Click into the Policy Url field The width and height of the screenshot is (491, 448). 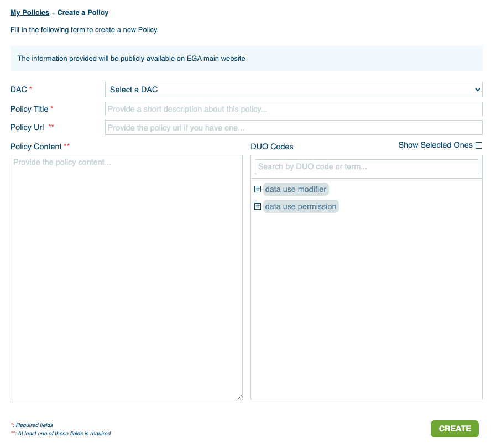(x=293, y=128)
